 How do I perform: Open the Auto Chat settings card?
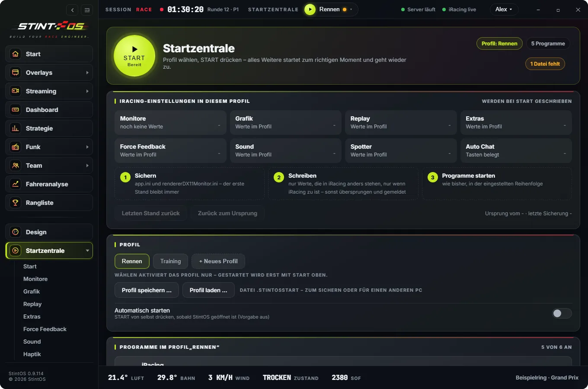[516, 150]
